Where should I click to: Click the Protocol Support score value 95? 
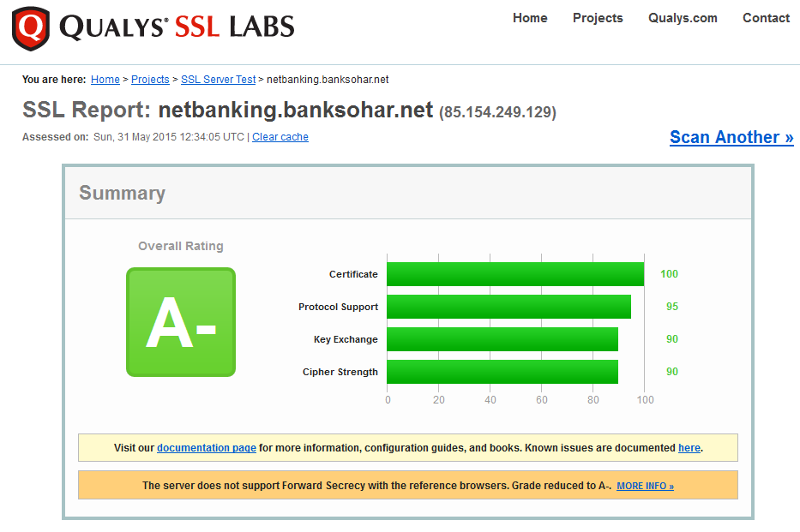pyautogui.click(x=672, y=307)
